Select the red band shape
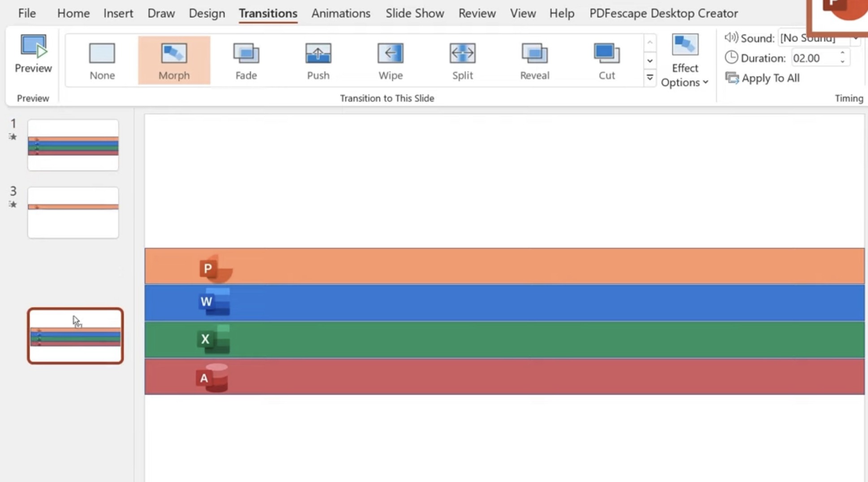 coord(504,377)
